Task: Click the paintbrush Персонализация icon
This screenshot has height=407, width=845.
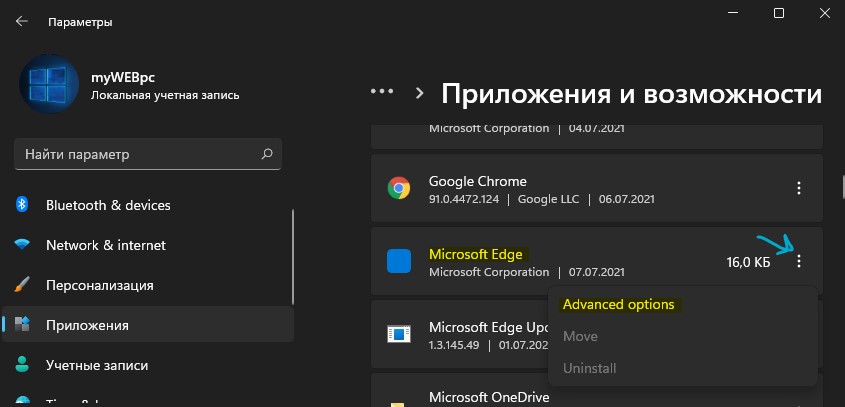Action: (22, 285)
